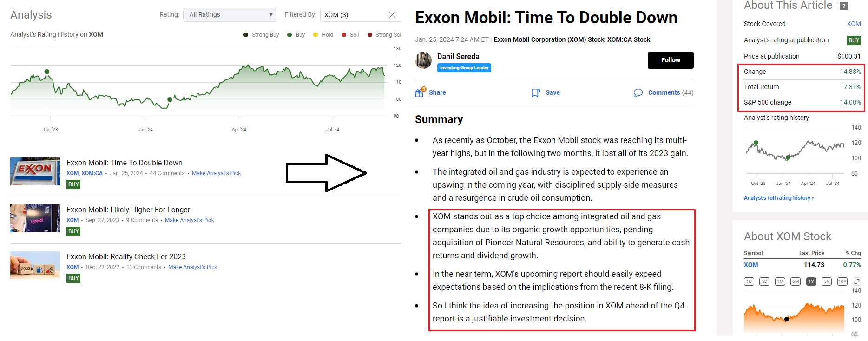This screenshot has height=341, width=868.
Task: Click Danil Sereda's profile avatar
Action: (423, 60)
